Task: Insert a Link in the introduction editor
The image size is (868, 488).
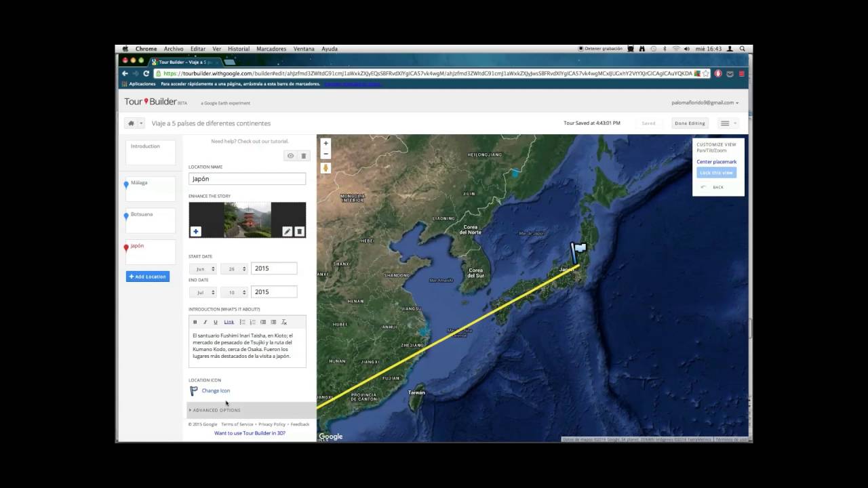Action: [229, 322]
